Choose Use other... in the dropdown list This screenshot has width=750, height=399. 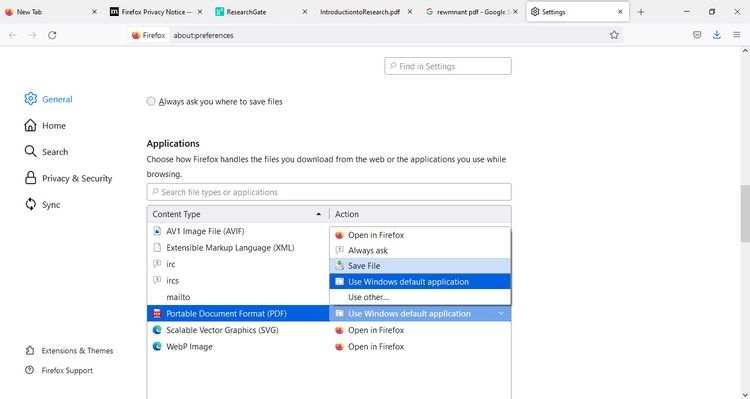[420, 297]
